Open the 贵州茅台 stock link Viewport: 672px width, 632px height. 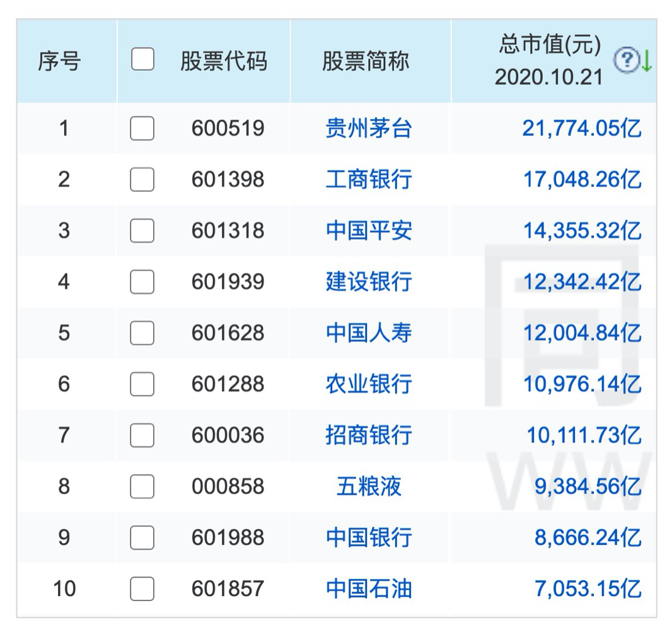pos(369,129)
